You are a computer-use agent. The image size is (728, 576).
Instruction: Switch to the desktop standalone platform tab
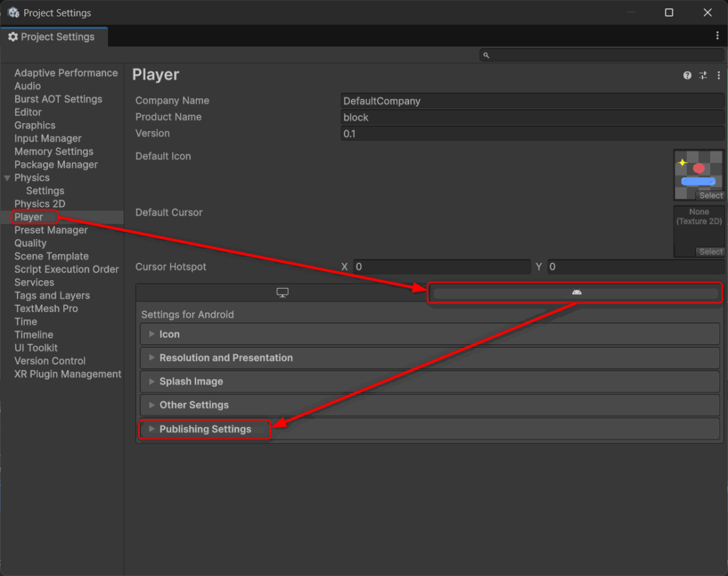tap(282, 293)
